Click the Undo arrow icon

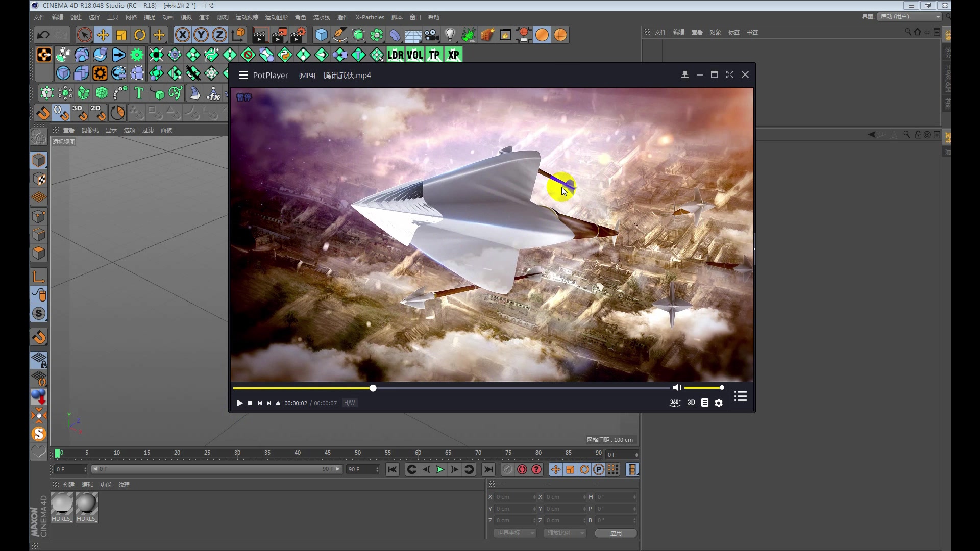click(43, 35)
